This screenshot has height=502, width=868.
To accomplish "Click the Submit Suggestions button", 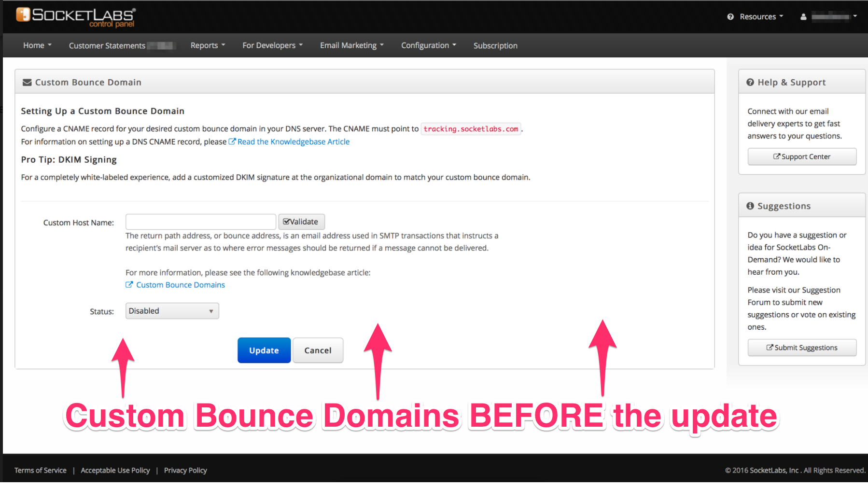I will pyautogui.click(x=802, y=348).
